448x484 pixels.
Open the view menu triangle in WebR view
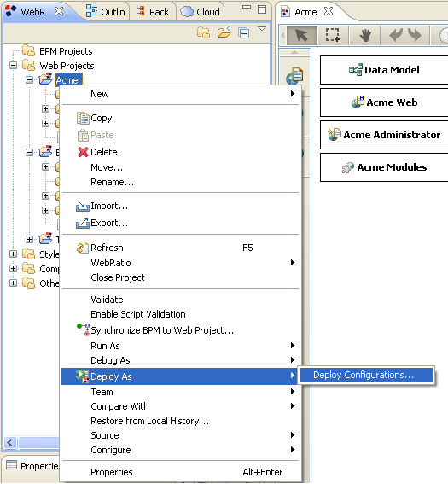(x=262, y=29)
